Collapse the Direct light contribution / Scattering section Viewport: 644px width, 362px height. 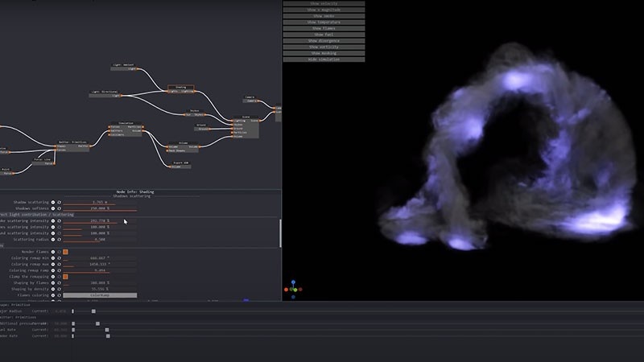pyautogui.click(x=37, y=215)
